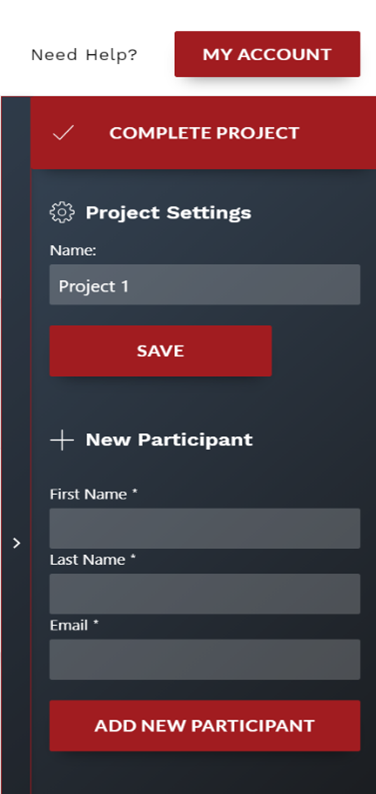Click into the Last Name input field
Image resolution: width=376 pixels, height=794 pixels.
click(204, 593)
